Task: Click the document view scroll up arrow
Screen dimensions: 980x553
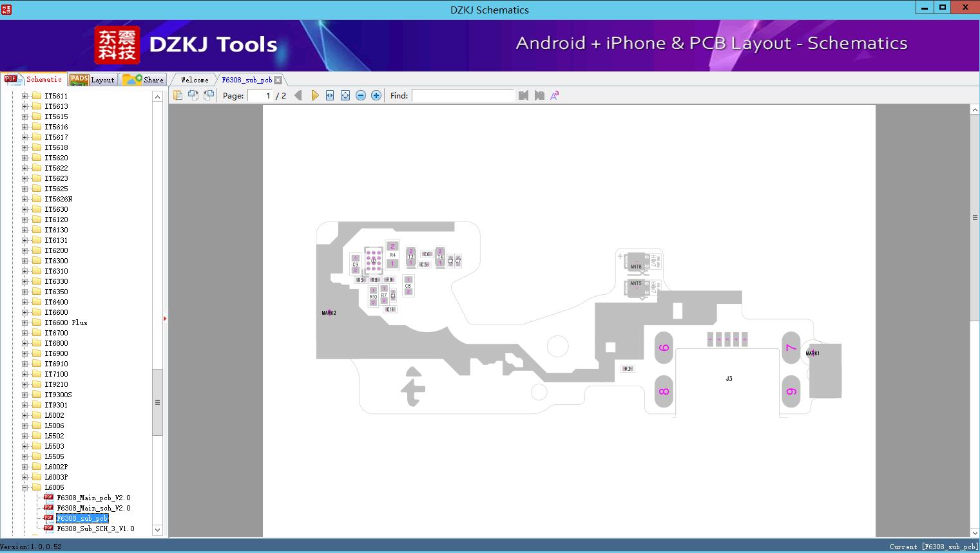Action: [975, 110]
